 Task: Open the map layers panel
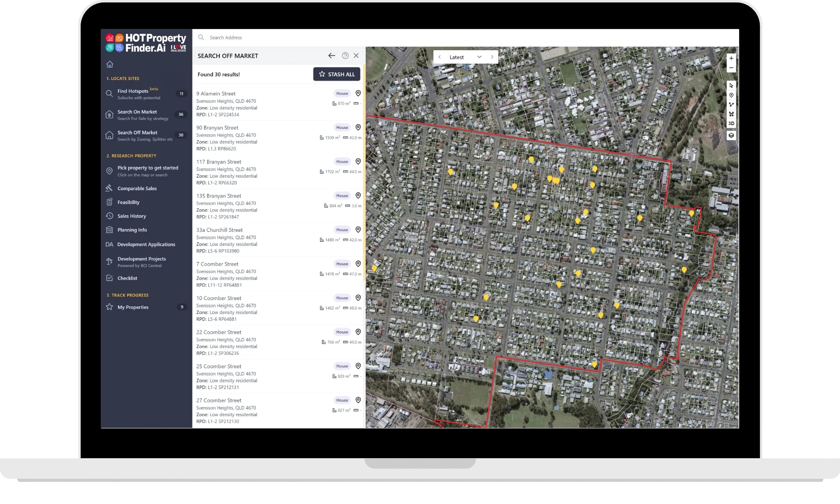(x=731, y=135)
